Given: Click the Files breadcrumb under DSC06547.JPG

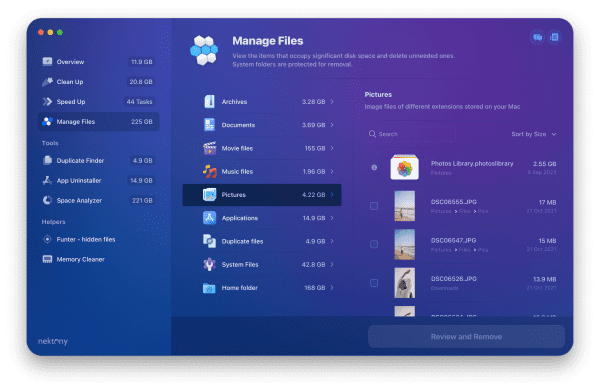Looking at the screenshot, I should (x=464, y=250).
